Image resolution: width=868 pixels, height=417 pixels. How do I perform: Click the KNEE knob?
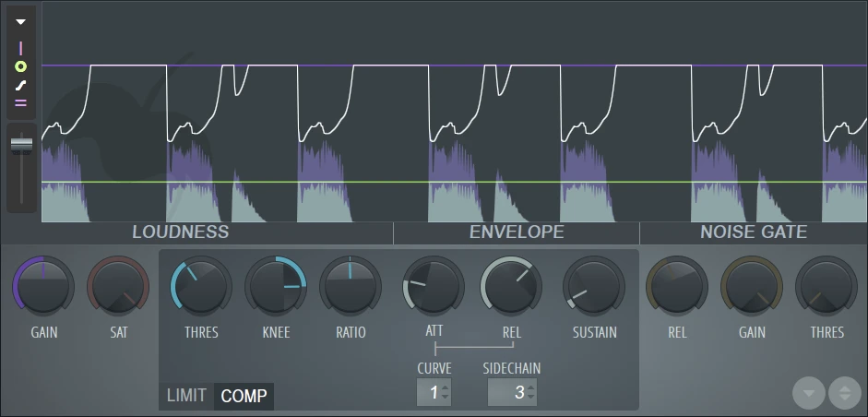276,287
